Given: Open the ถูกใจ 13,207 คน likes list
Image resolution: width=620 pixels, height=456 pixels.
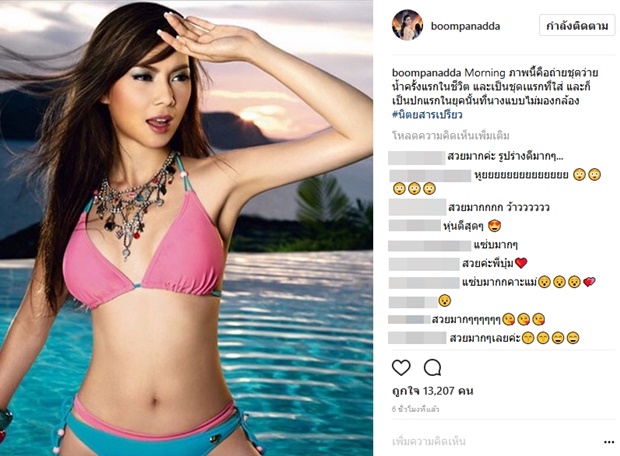Looking at the screenshot, I should tap(433, 391).
